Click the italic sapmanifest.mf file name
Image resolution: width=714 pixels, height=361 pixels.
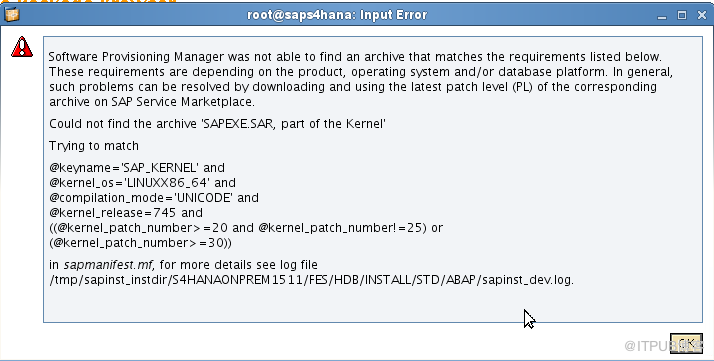tap(109, 265)
